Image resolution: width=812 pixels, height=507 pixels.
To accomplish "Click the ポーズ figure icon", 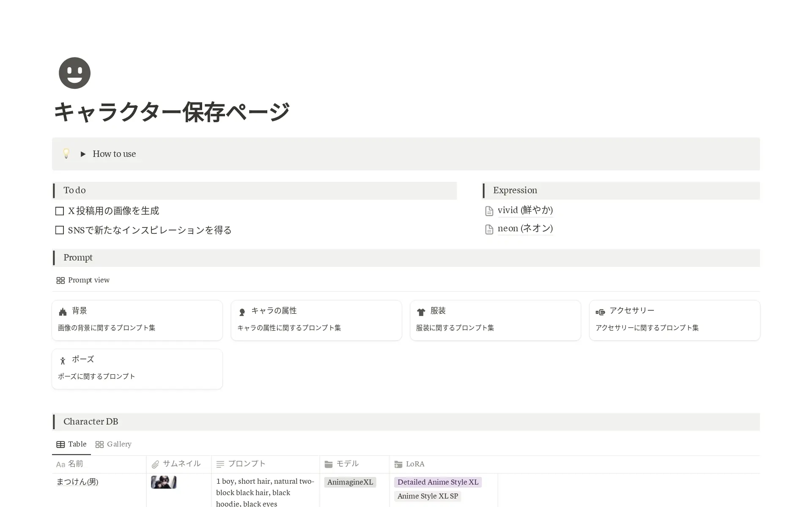I will tap(63, 360).
